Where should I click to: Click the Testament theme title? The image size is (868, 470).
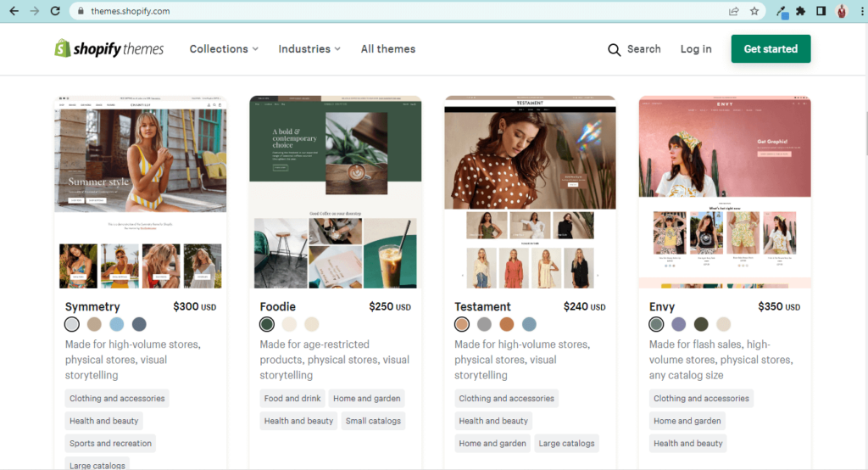click(x=482, y=306)
